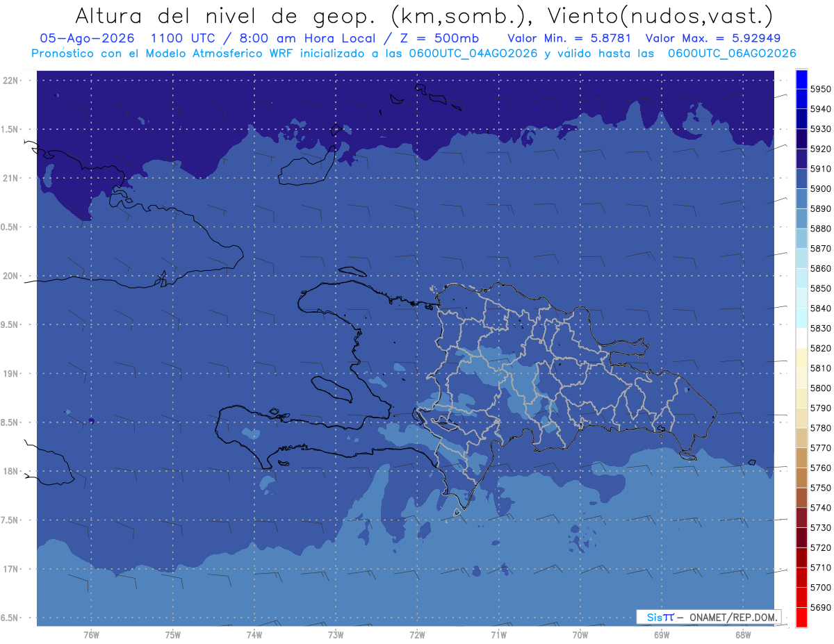Viewport: 834px width, 644px height.
Task: Click the bright blue swatch above 5950
Action: (801, 79)
